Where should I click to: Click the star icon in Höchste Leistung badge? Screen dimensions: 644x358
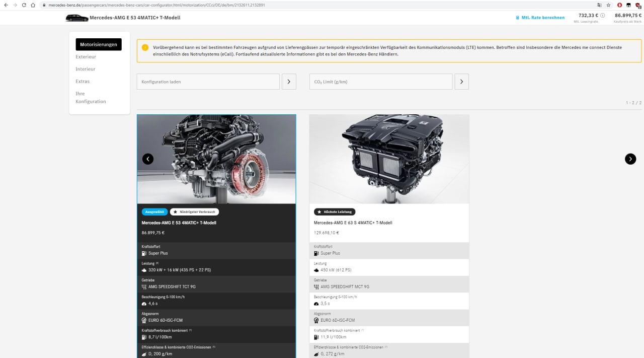tap(319, 212)
